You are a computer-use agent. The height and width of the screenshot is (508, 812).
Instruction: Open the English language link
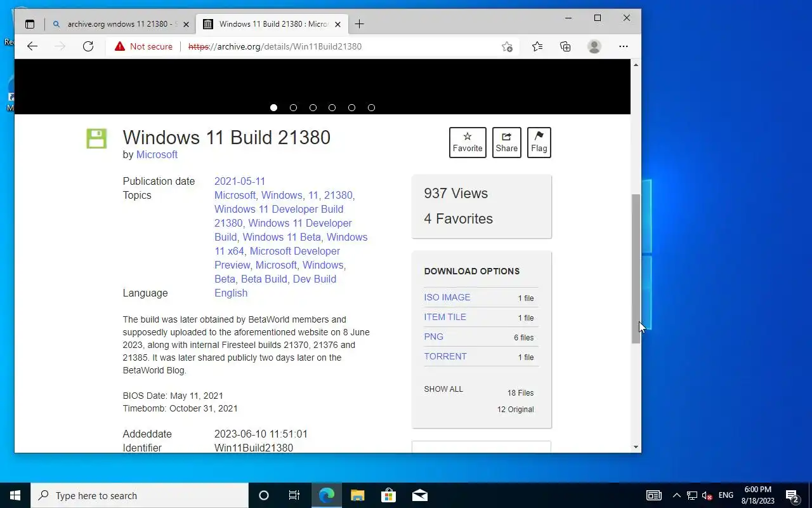pyautogui.click(x=231, y=293)
